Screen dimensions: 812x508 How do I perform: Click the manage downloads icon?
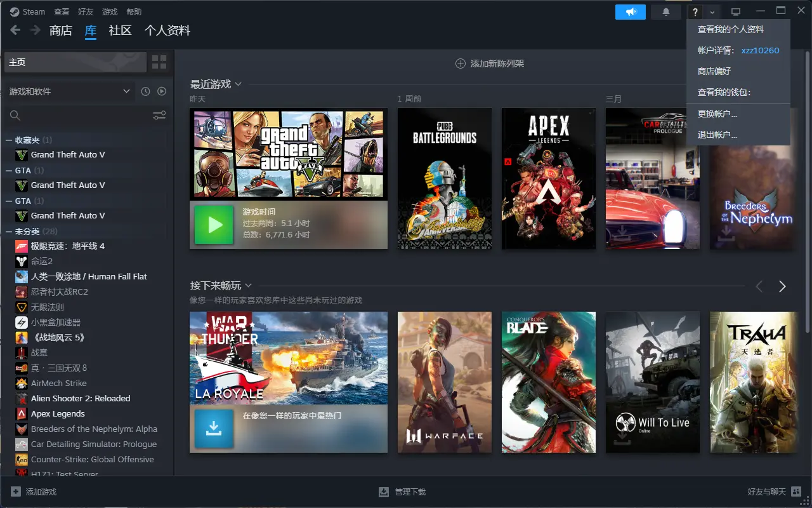(x=384, y=491)
